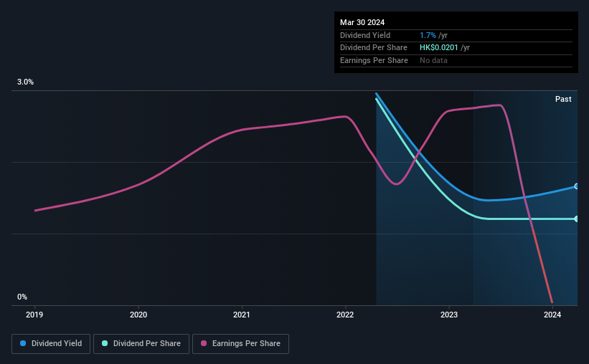Click the 1.7% Dividend Yield tooltip value
The height and width of the screenshot is (364, 589).
(x=428, y=35)
